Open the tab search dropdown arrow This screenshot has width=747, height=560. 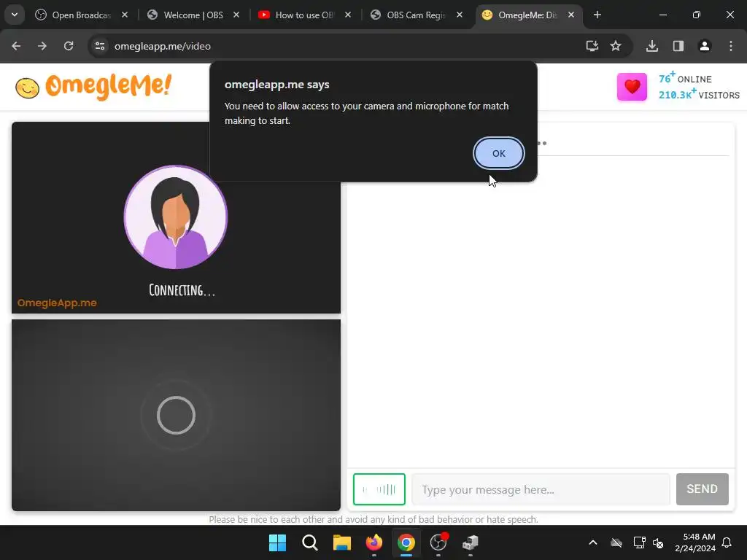click(15, 15)
